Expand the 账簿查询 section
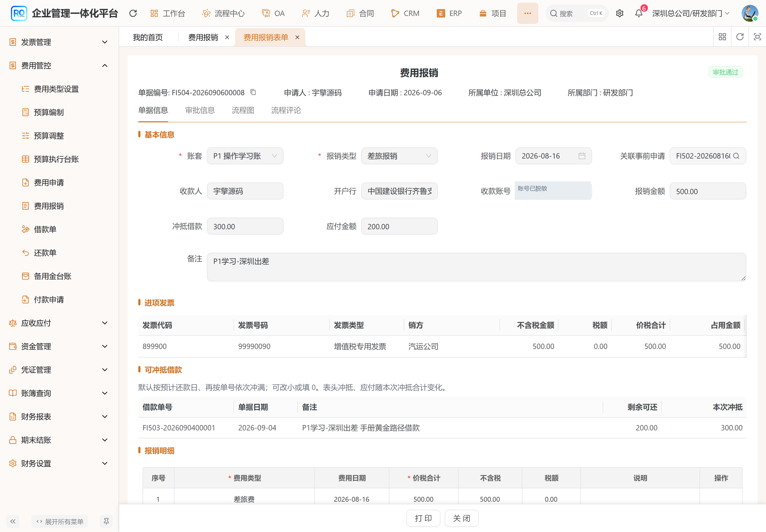The image size is (766, 532). [x=59, y=393]
